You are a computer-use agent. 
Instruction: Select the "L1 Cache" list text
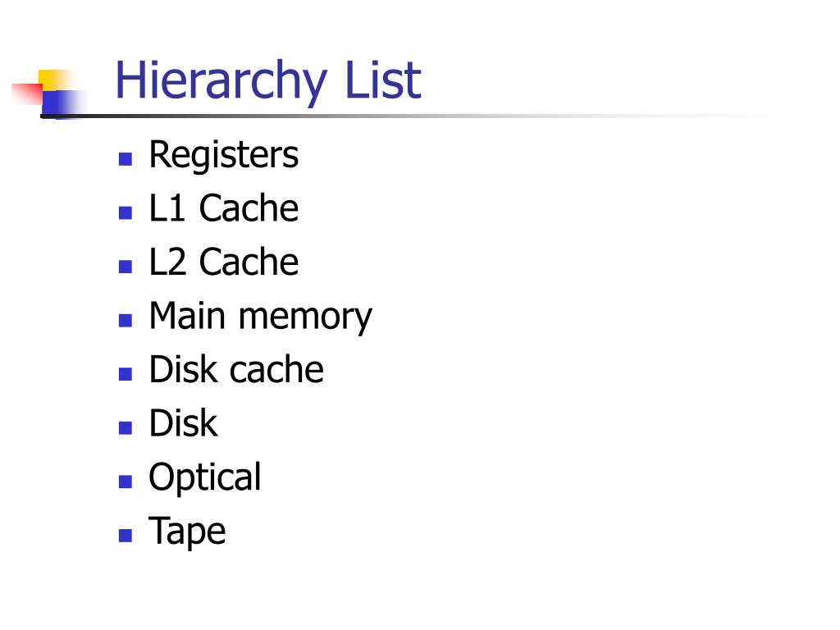pyautogui.click(x=223, y=208)
